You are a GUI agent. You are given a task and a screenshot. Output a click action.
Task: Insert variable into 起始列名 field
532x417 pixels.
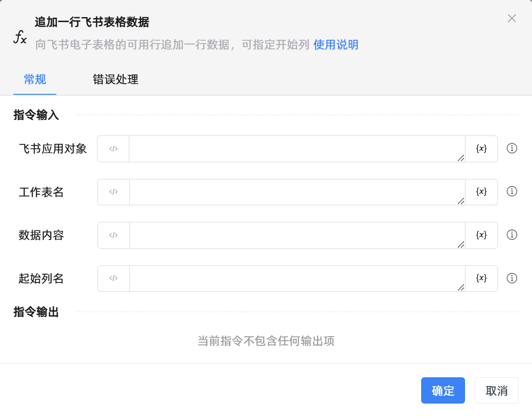point(481,278)
